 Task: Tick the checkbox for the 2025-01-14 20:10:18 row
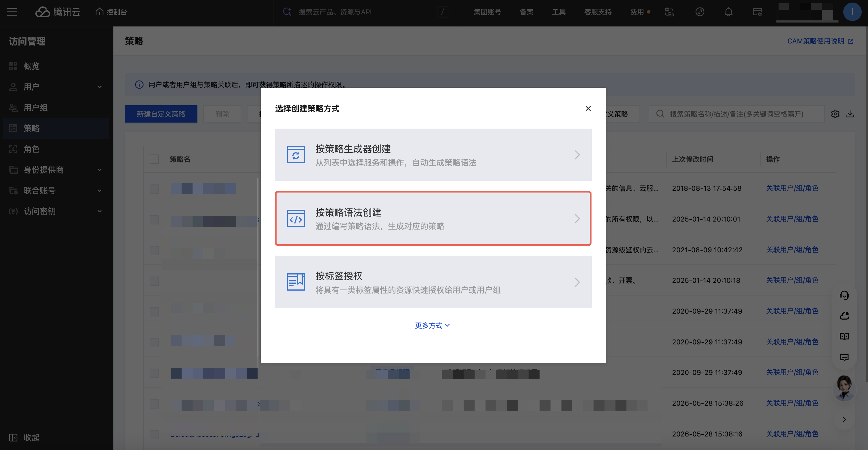(x=154, y=281)
